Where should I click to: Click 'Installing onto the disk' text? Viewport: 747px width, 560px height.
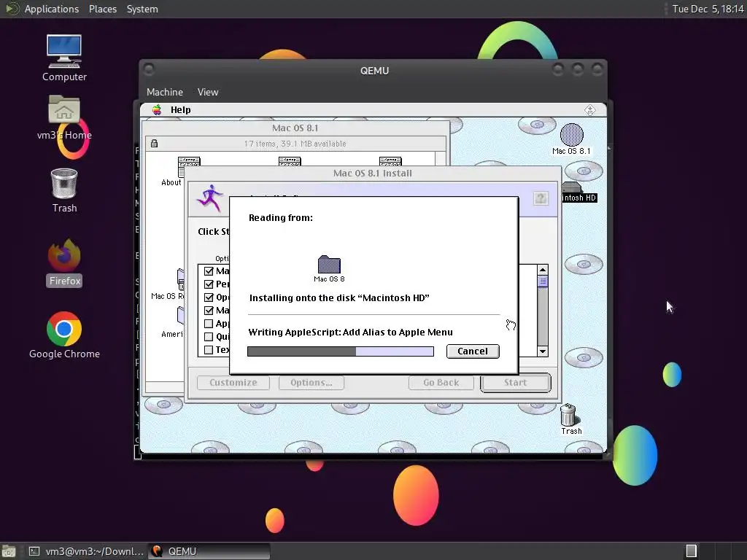pyautogui.click(x=339, y=298)
